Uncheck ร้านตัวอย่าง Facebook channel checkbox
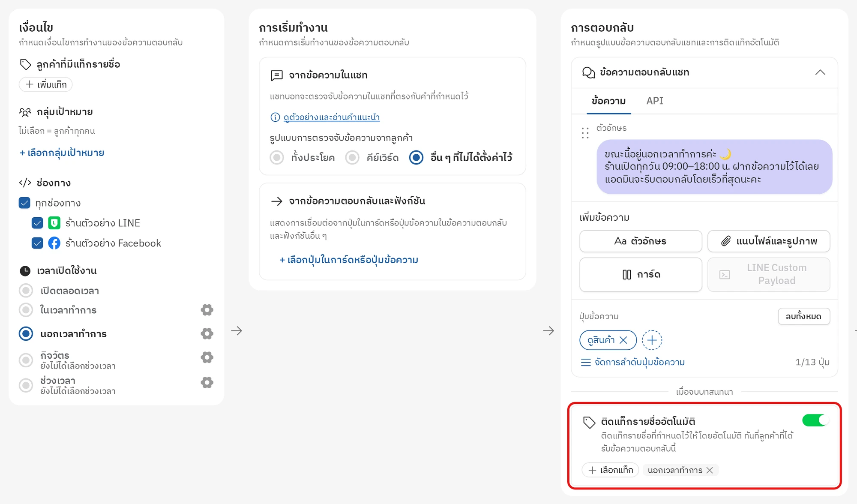Viewport: 857px width, 504px height. [x=37, y=243]
